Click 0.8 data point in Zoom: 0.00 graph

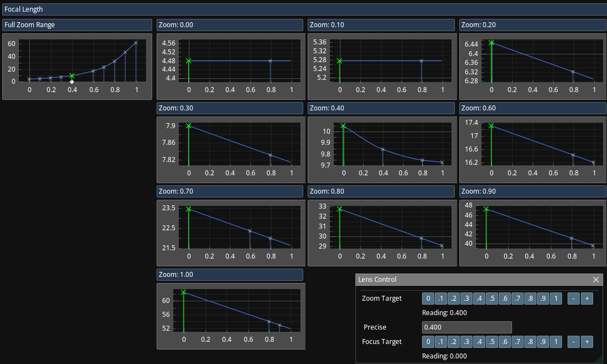[270, 61]
